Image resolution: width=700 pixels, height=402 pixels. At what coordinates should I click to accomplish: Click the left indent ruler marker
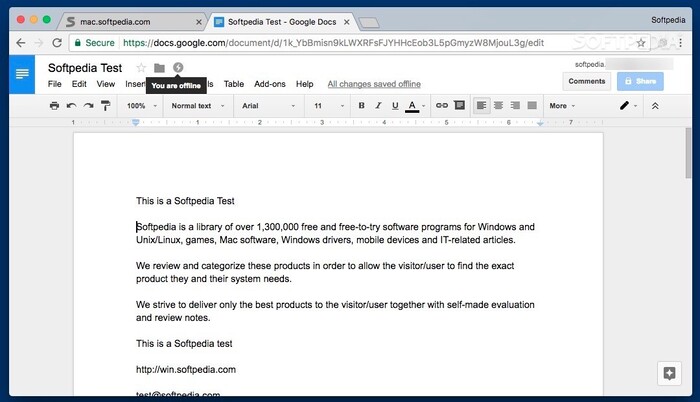pos(136,122)
